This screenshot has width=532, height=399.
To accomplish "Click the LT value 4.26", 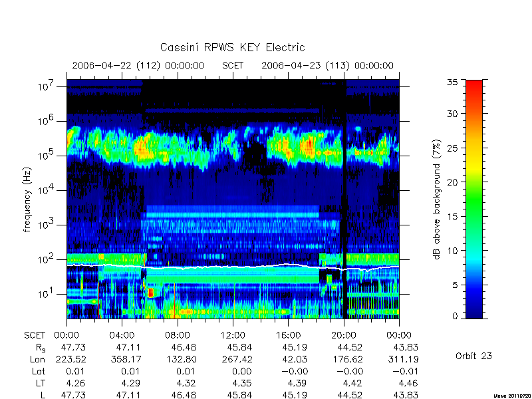I will tap(76, 384).
